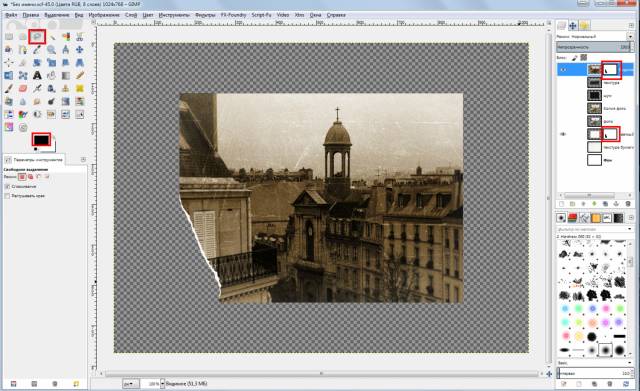The width and height of the screenshot is (640, 391).
Task: Open the tool options panel menu button
Action: pyautogui.click(x=83, y=160)
